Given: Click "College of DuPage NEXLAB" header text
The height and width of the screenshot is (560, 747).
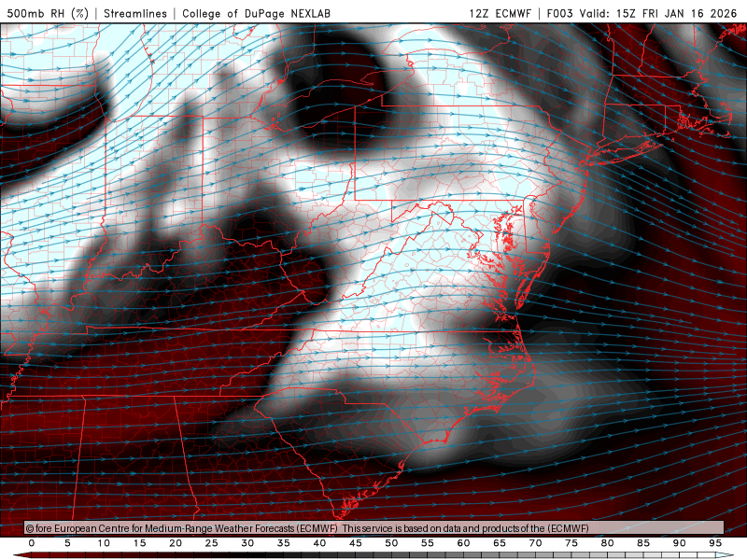Looking at the screenshot, I should [256, 13].
